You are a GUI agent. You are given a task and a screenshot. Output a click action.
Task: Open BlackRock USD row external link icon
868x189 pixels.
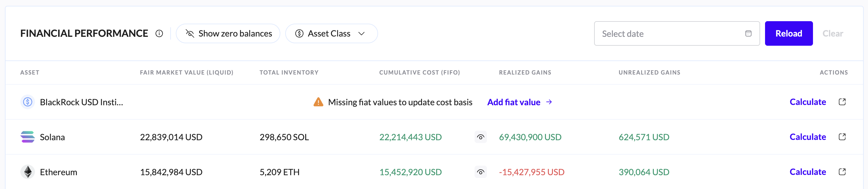(842, 102)
